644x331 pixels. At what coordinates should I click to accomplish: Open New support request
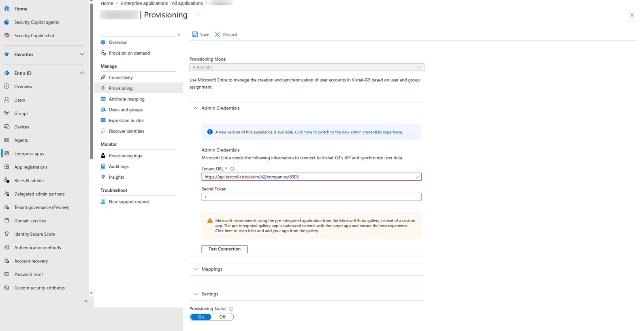[x=129, y=202]
